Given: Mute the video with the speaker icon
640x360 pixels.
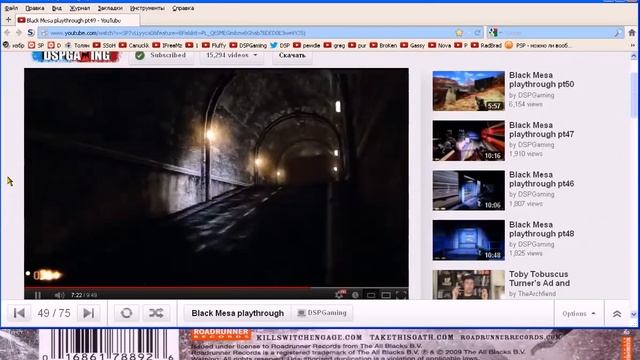Looking at the screenshot, I should click(x=60, y=295).
